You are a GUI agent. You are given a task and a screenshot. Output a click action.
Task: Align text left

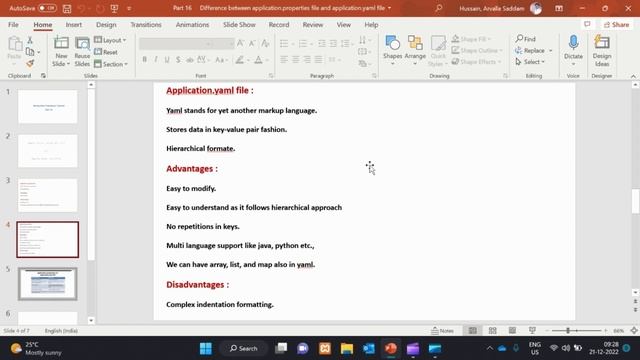click(x=284, y=60)
